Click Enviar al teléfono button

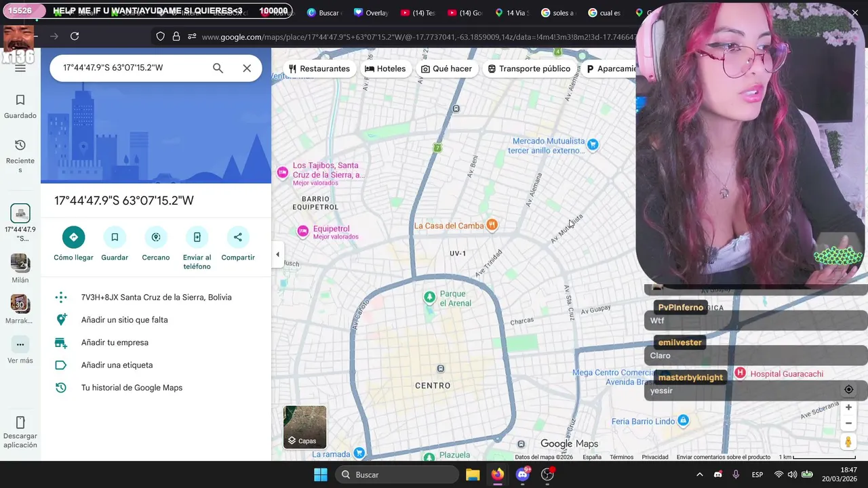click(x=197, y=249)
